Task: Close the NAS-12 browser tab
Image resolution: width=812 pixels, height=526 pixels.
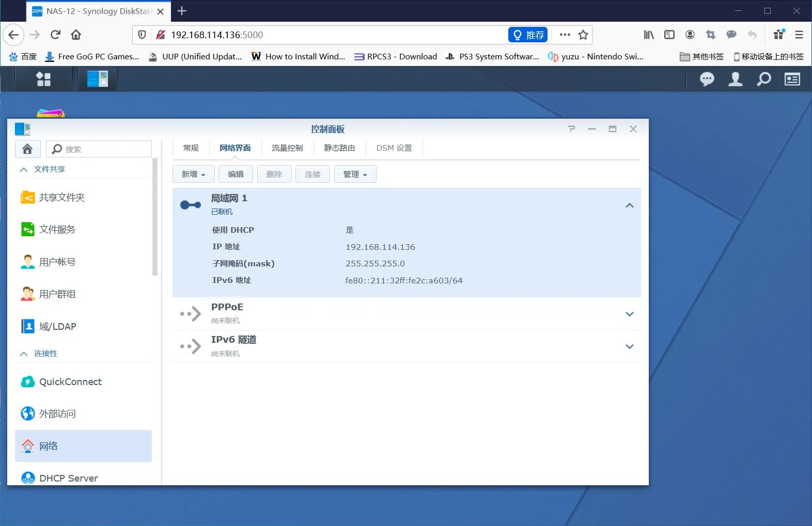Action: tap(160, 11)
